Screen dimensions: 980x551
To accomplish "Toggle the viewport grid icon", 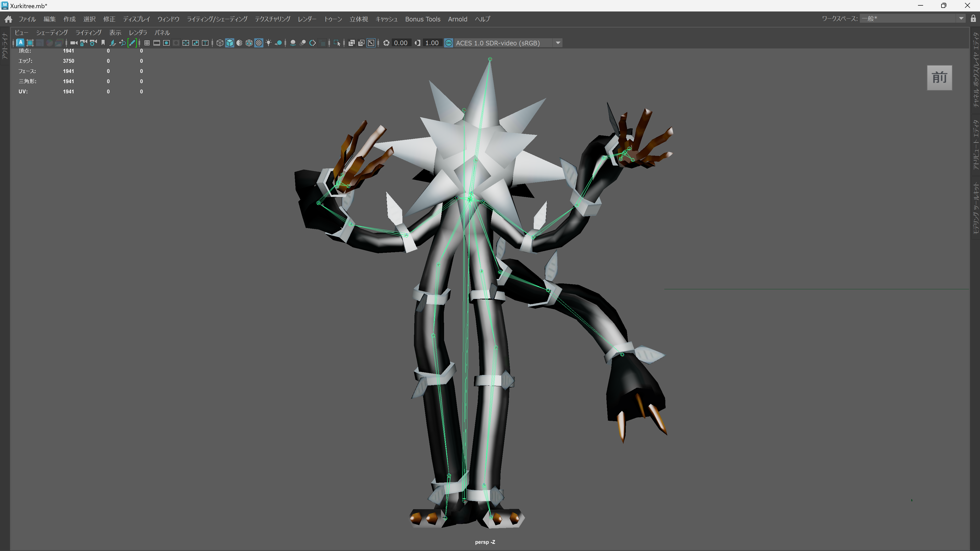I will point(147,43).
